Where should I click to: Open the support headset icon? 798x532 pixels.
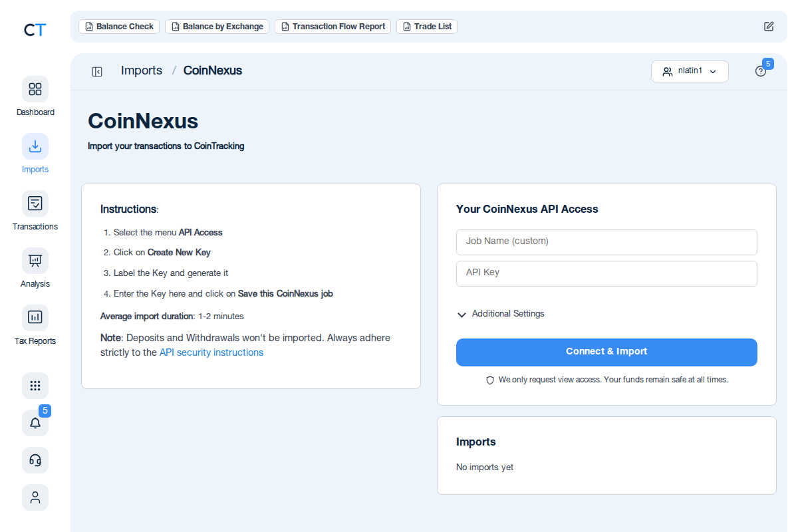(x=35, y=460)
